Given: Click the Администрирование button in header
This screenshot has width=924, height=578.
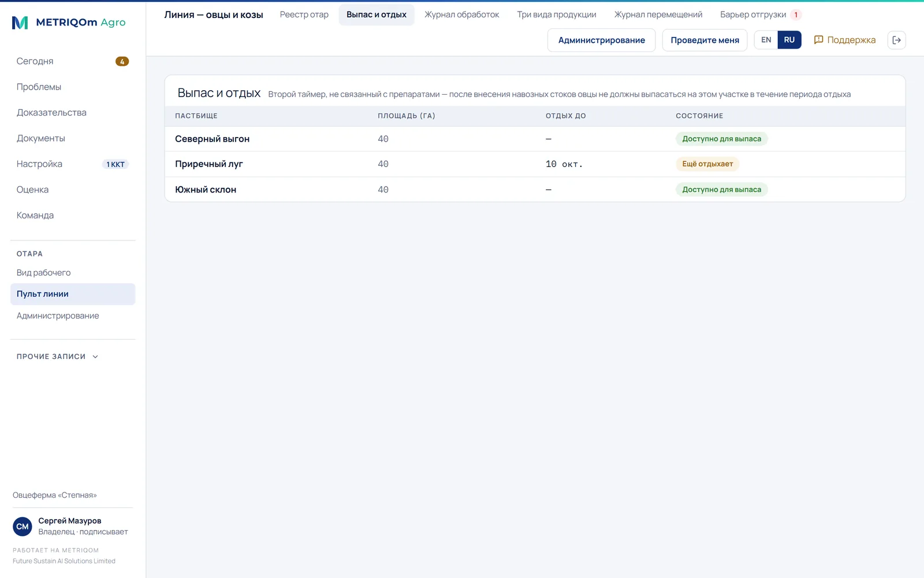Looking at the screenshot, I should (x=601, y=40).
